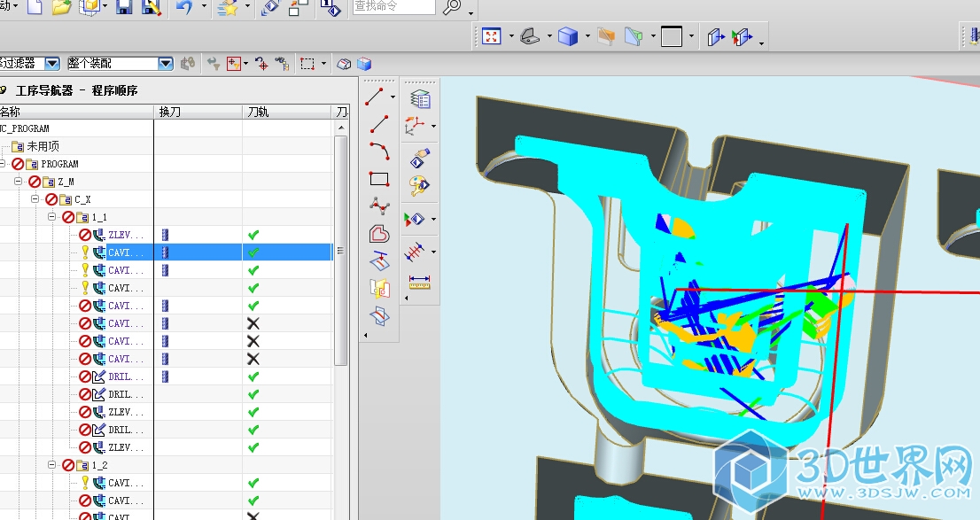Select the heart-shaped offset curve tool

pos(379,234)
